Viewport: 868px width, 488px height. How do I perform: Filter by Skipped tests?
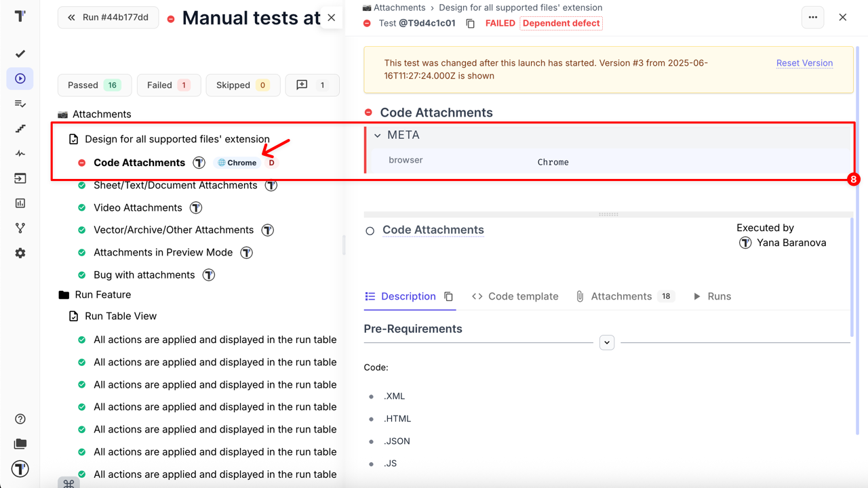click(242, 85)
